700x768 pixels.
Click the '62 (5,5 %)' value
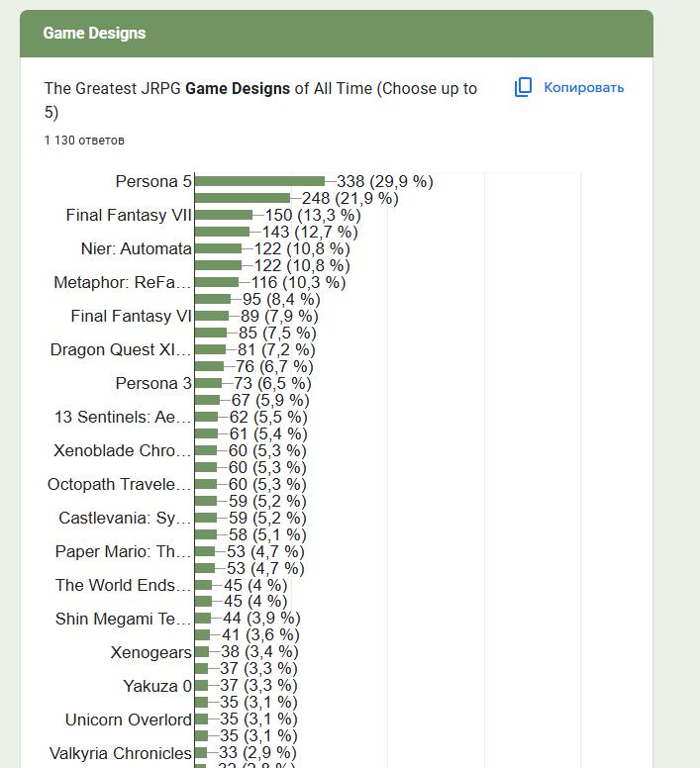[268, 417]
